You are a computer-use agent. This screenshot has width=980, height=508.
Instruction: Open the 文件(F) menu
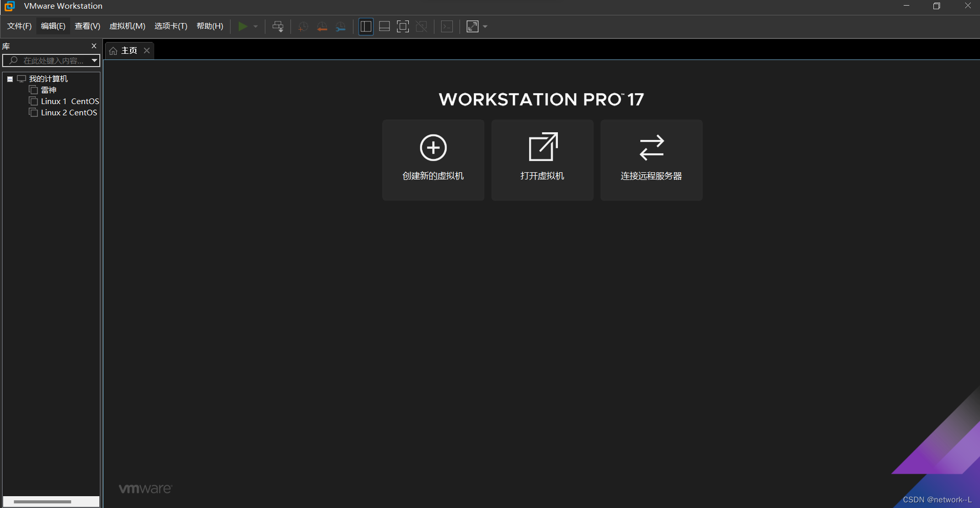[19, 26]
